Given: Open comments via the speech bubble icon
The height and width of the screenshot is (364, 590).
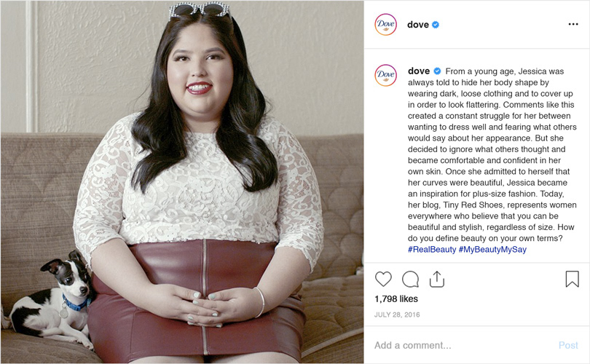Looking at the screenshot, I should tap(410, 279).
